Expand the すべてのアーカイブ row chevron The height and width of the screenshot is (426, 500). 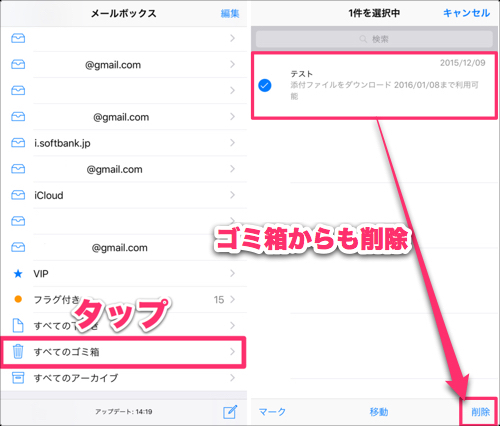point(232,378)
